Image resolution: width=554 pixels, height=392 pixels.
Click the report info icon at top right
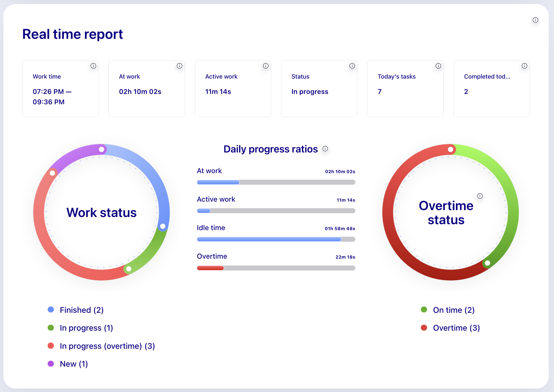[536, 20]
